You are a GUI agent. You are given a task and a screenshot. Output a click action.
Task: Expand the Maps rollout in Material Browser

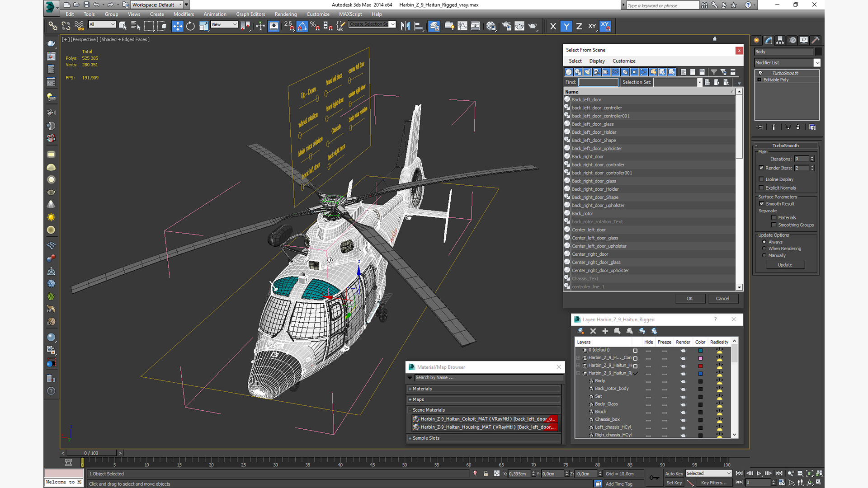click(x=484, y=399)
